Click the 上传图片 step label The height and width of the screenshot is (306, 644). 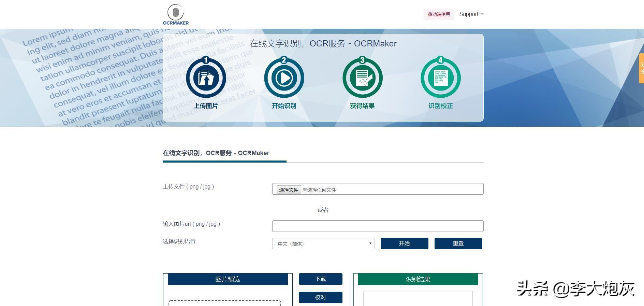click(206, 106)
